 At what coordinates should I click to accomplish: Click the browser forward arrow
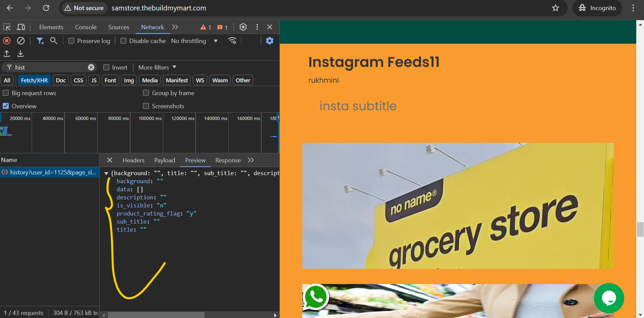pos(28,8)
